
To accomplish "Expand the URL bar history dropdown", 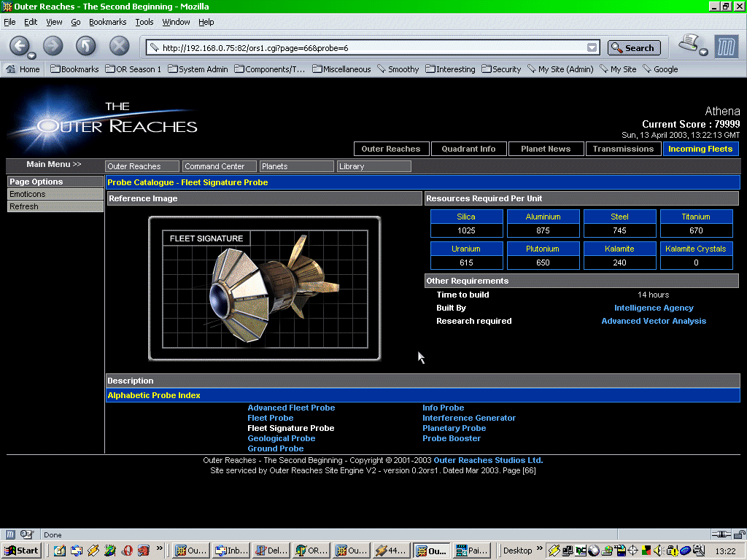I will (592, 48).
